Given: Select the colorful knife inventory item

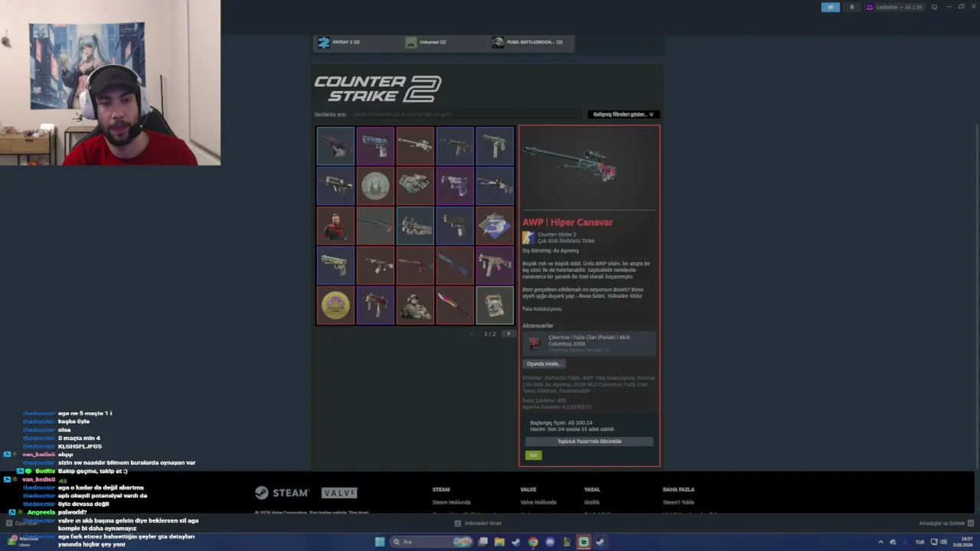Looking at the screenshot, I should click(455, 305).
